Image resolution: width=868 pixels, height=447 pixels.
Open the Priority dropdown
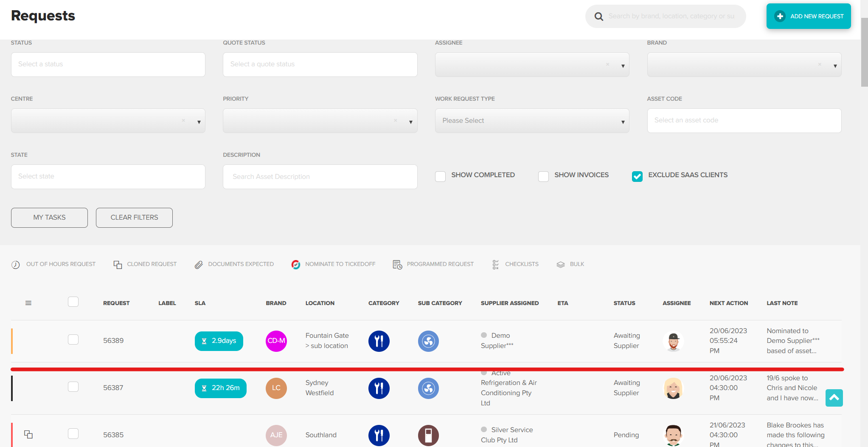point(320,121)
